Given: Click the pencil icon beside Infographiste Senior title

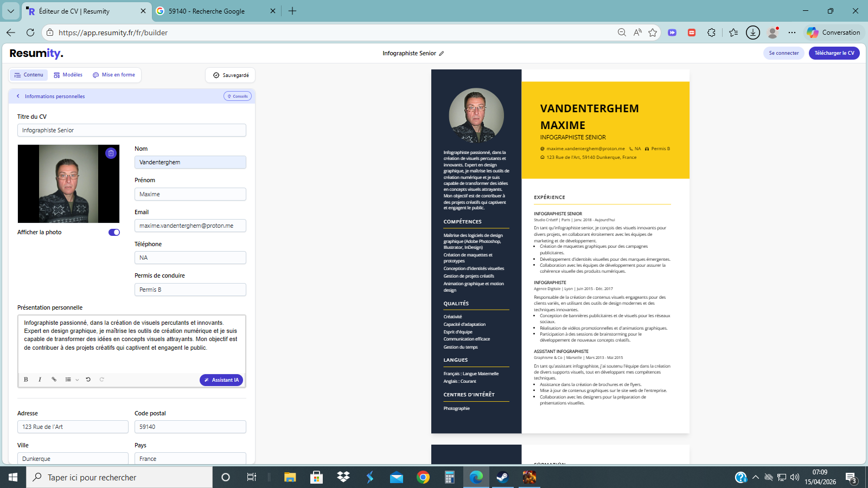Looking at the screenshot, I should 442,54.
